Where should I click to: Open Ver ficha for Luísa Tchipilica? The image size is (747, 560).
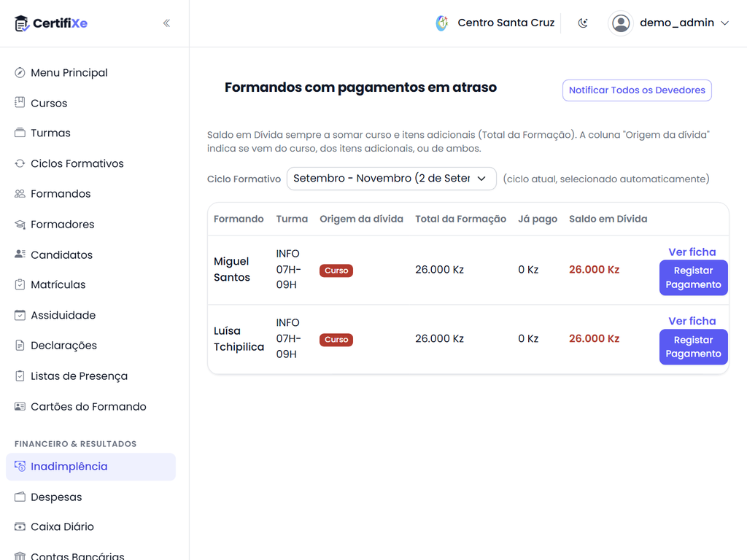coord(692,321)
